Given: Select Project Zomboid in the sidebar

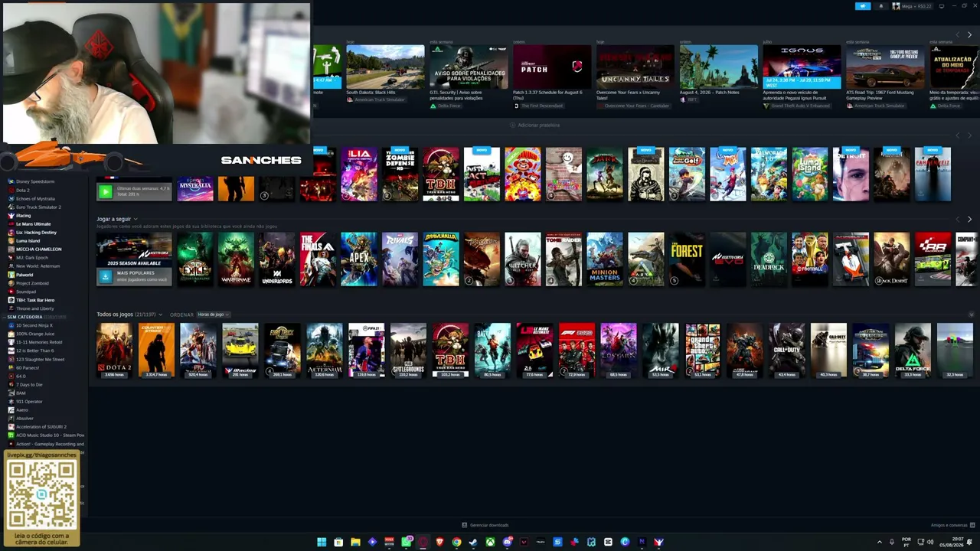Looking at the screenshot, I should 32,283.
